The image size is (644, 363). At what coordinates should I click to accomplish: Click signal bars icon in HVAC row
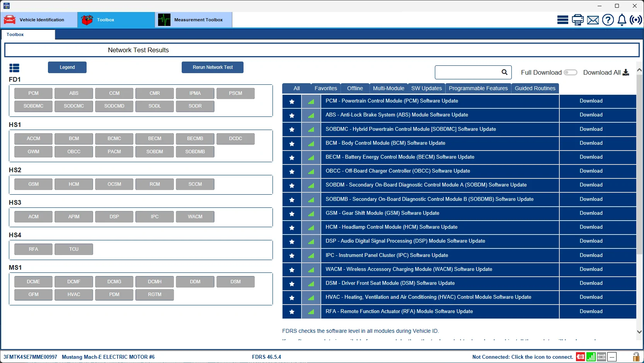(x=311, y=298)
